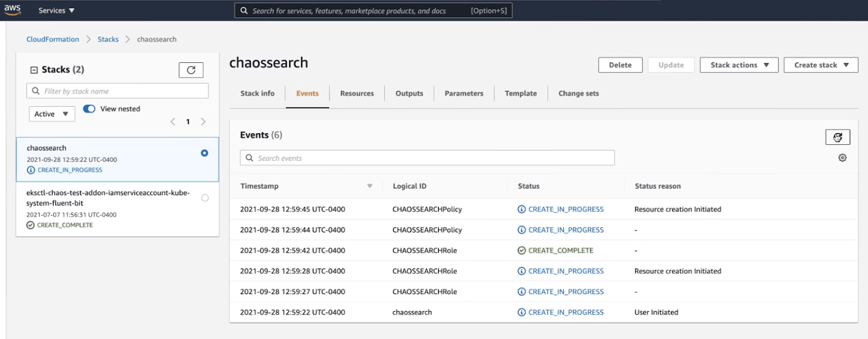This screenshot has height=339, width=868.
Task: Click status info icon for 12:59:27 event
Action: pyautogui.click(x=521, y=292)
